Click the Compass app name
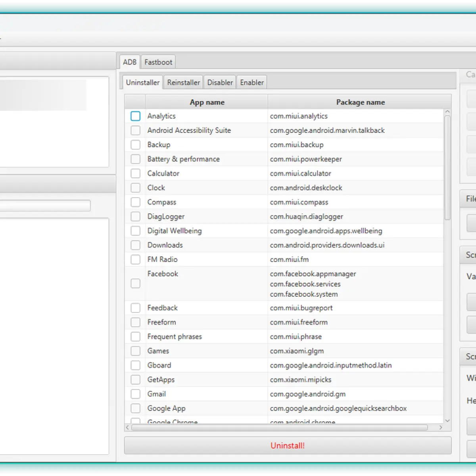This screenshot has width=476, height=476. [x=161, y=202]
